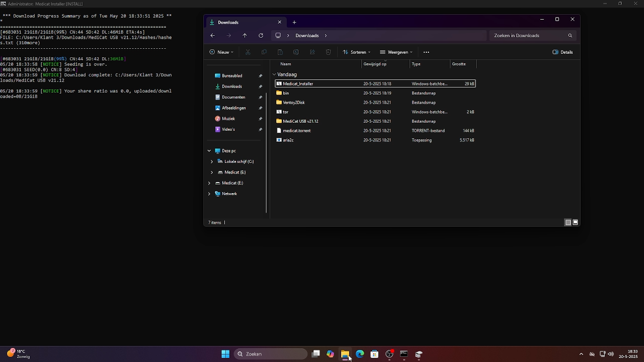This screenshot has height=362, width=644.
Task: Refresh the Downloads folder view
Action: [x=261, y=36]
